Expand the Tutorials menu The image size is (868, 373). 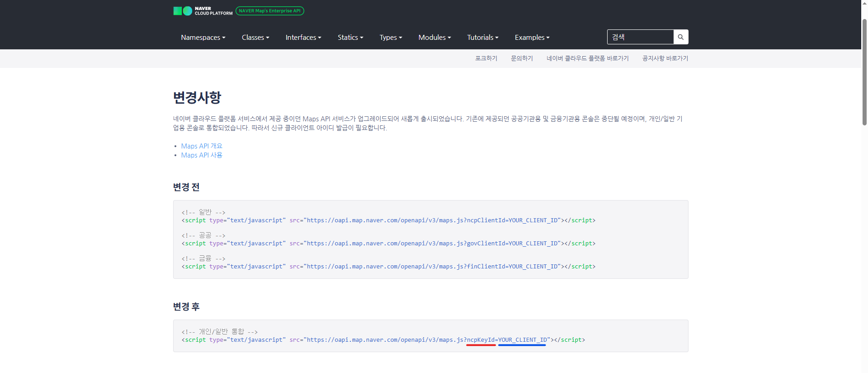[x=482, y=38]
